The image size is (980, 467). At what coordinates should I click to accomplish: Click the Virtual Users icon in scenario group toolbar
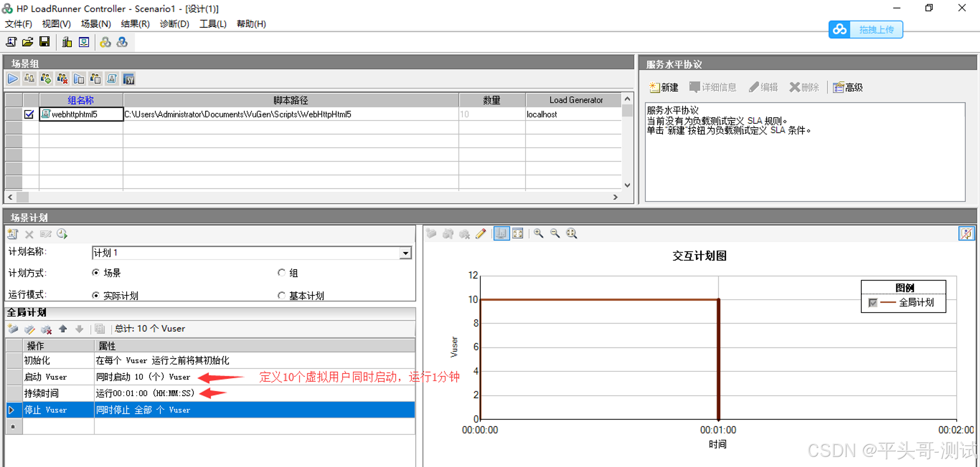tap(29, 78)
